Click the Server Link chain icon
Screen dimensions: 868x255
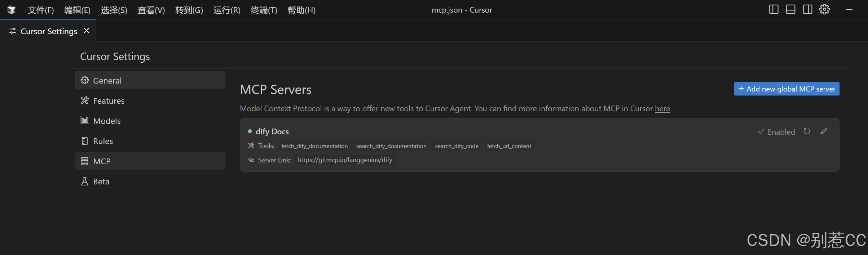click(251, 160)
